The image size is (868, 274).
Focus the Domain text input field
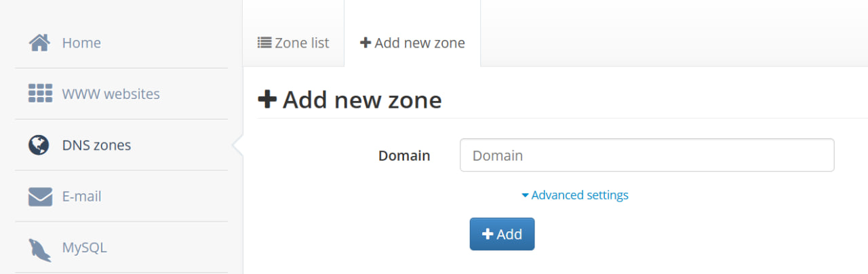tap(646, 155)
